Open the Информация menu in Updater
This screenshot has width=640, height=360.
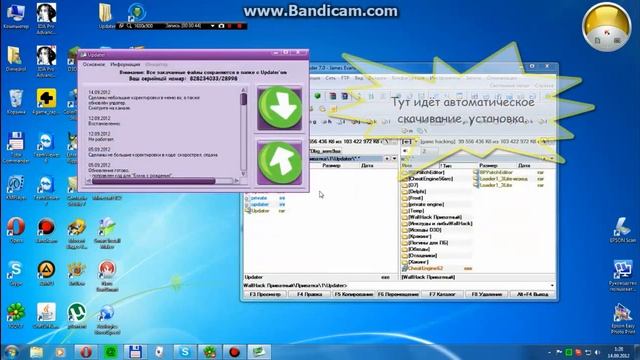(x=125, y=64)
